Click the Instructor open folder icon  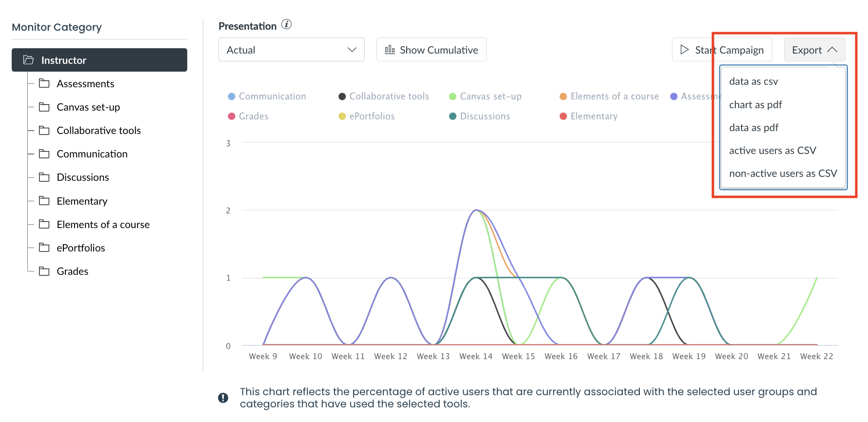(x=29, y=60)
